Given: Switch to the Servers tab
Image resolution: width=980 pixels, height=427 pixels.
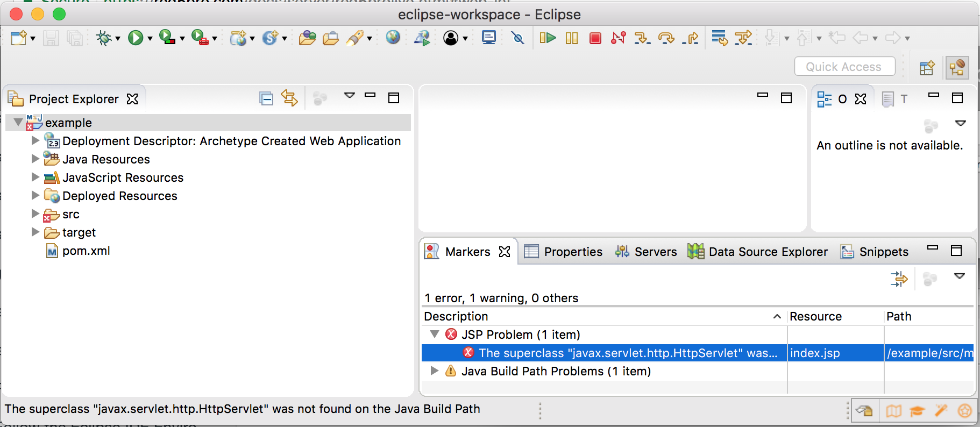Looking at the screenshot, I should pos(646,252).
